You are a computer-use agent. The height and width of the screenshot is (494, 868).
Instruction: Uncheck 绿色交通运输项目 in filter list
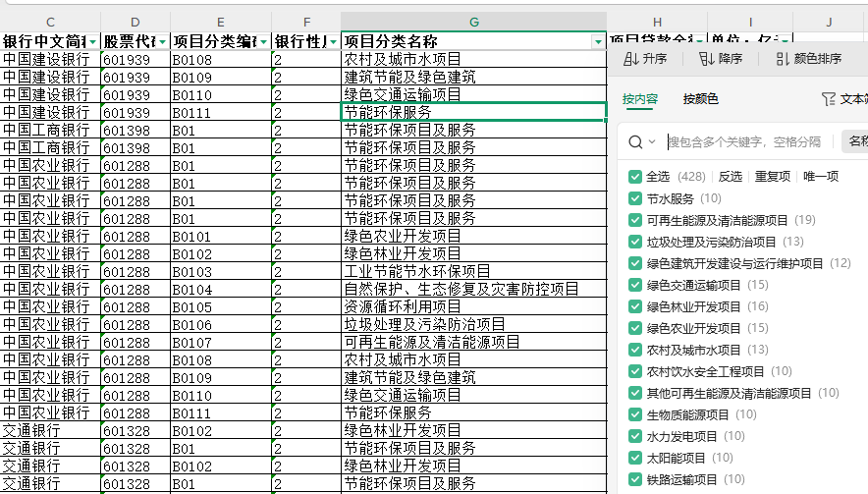[x=635, y=285]
